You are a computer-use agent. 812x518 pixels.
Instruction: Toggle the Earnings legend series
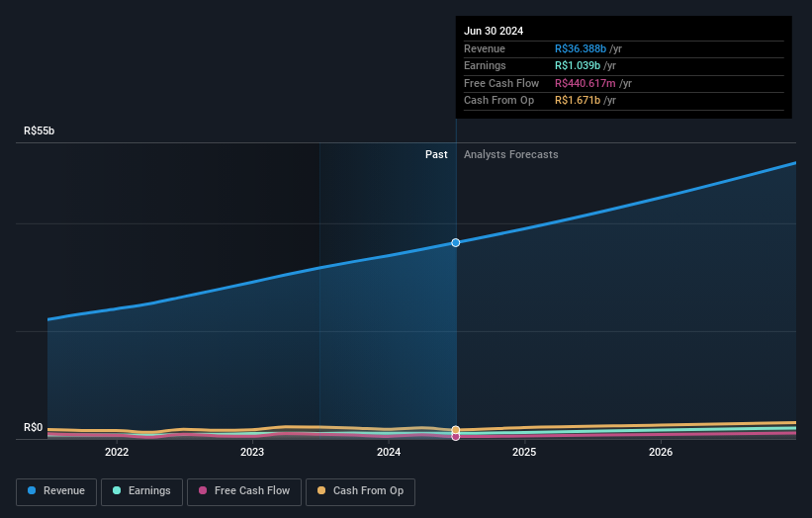pyautogui.click(x=141, y=491)
